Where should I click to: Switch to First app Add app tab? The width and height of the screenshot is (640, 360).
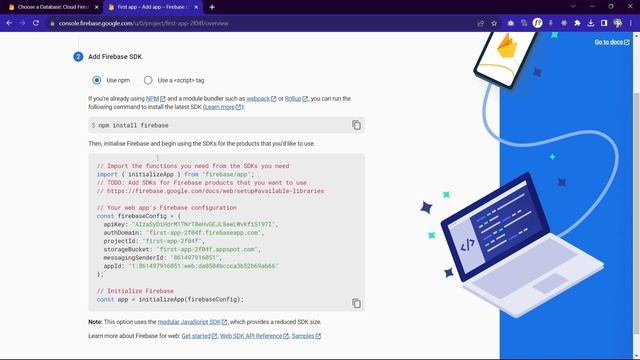coord(152,7)
